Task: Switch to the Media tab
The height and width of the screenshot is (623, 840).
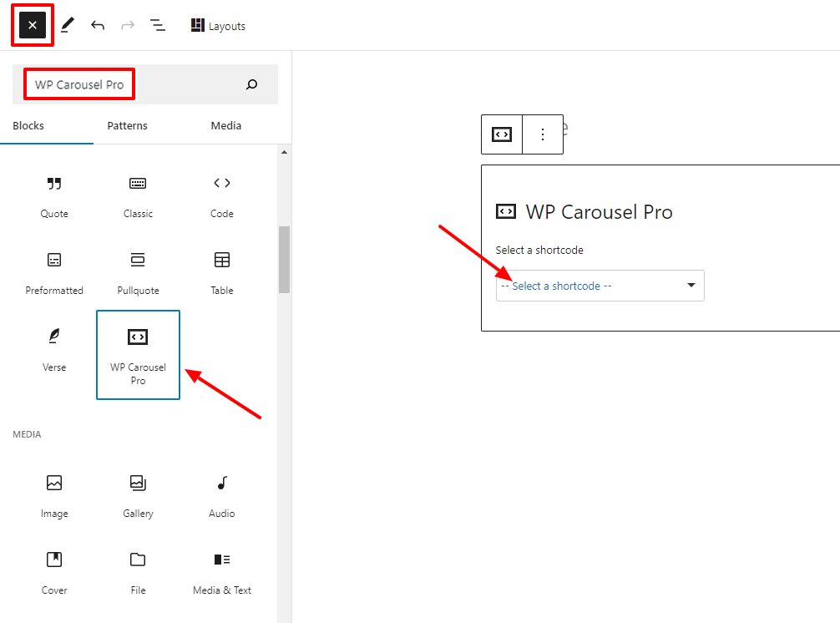Action: click(x=225, y=125)
